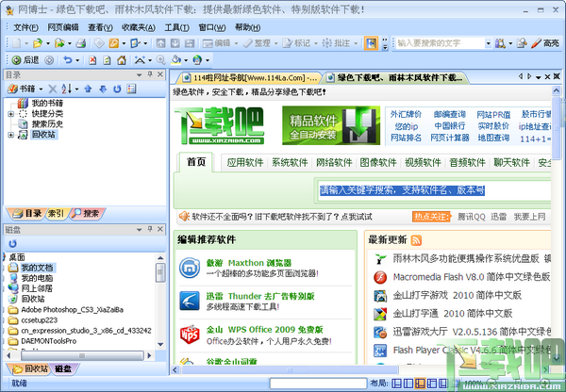The height and width of the screenshot is (392, 566).
Task: Select the highlighted orange layout option
Action: pyautogui.click(x=420, y=383)
